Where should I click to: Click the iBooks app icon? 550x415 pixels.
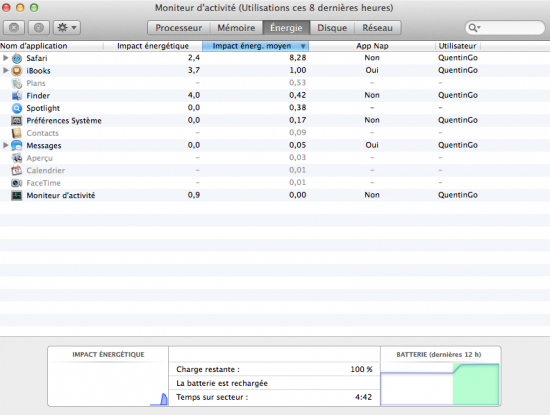pos(16,71)
